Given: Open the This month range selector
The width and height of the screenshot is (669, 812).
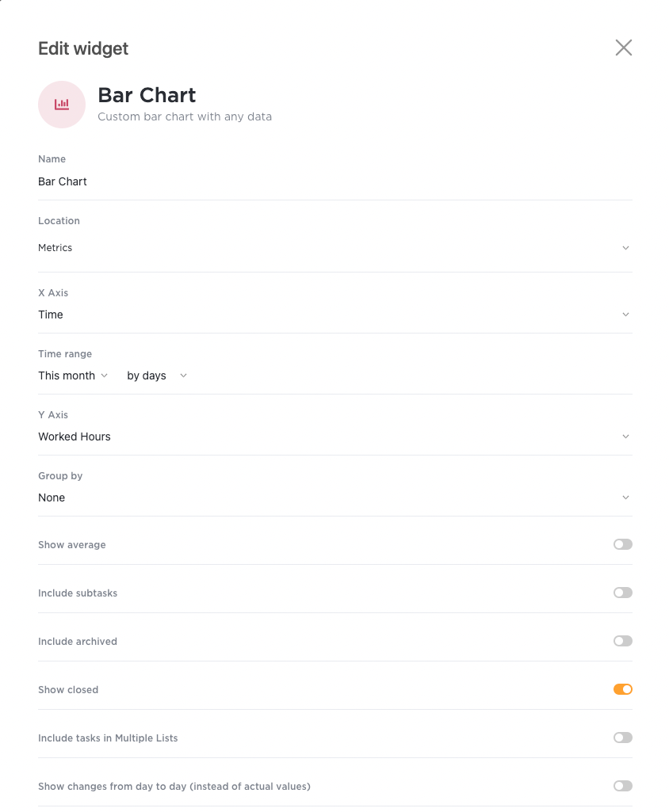Looking at the screenshot, I should [73, 376].
